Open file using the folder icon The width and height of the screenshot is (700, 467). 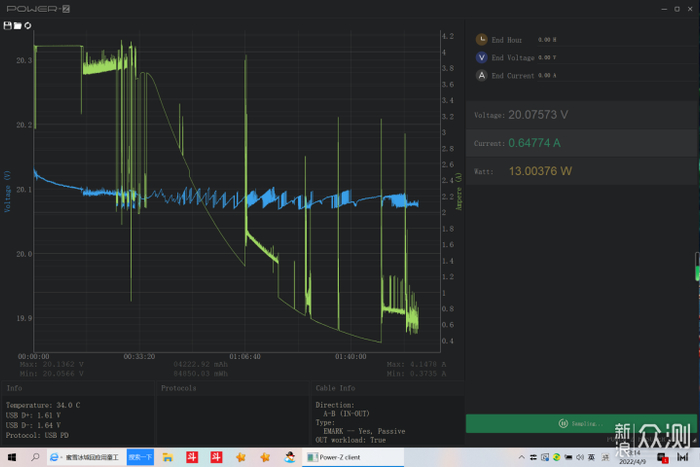(x=16, y=25)
